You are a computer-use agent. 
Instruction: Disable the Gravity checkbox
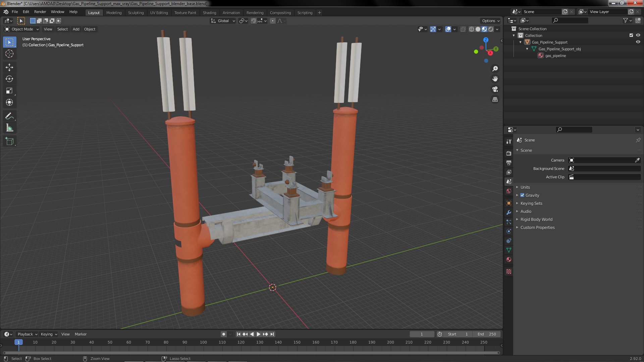pyautogui.click(x=522, y=195)
